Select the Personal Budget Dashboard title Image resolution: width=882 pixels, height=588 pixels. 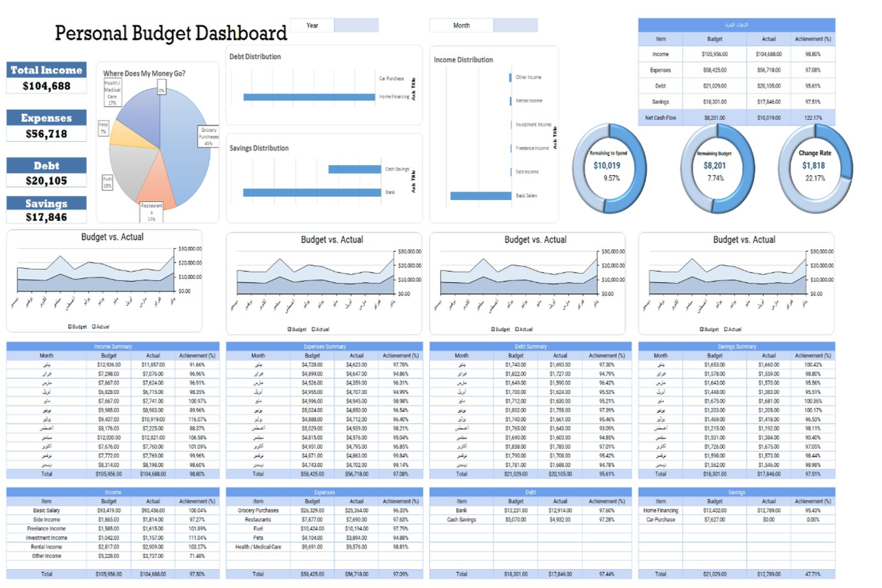pos(171,33)
